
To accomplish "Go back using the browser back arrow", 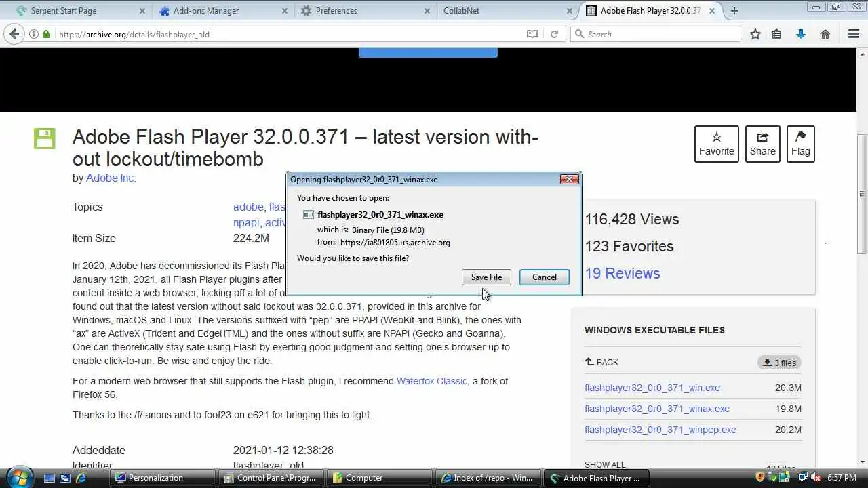I will [14, 34].
